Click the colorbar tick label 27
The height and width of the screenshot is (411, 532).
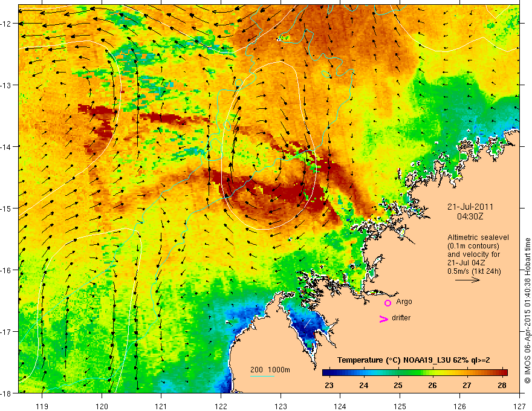pyautogui.click(x=467, y=385)
